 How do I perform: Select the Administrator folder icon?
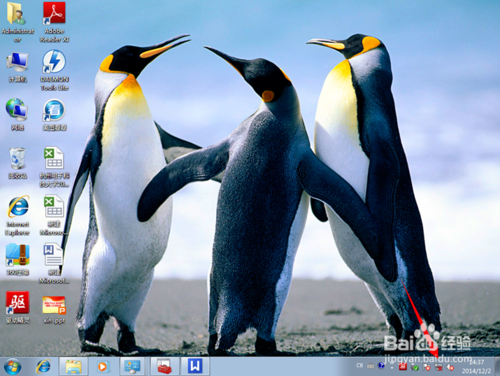pyautogui.click(x=17, y=22)
